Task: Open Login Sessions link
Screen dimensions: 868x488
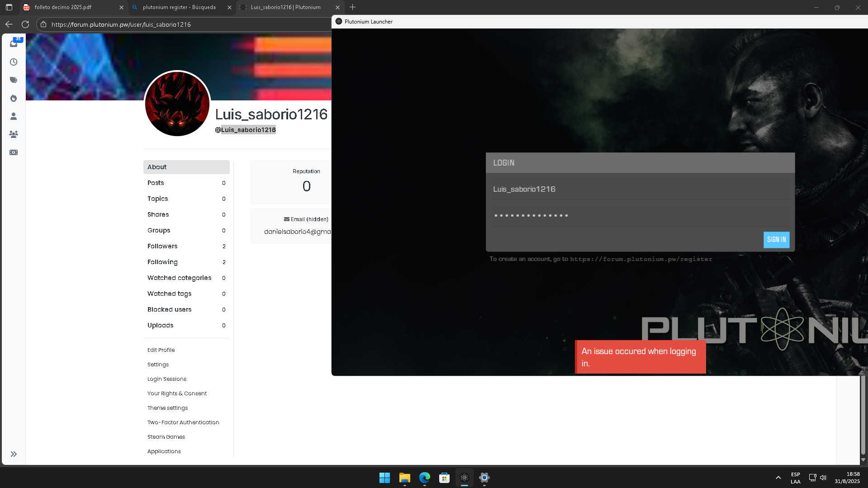Action: pyautogui.click(x=167, y=379)
